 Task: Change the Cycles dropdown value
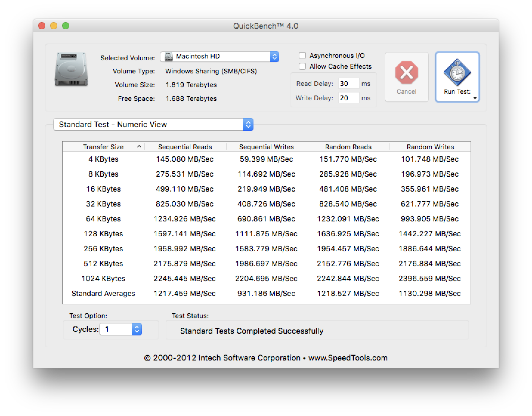pyautogui.click(x=120, y=329)
